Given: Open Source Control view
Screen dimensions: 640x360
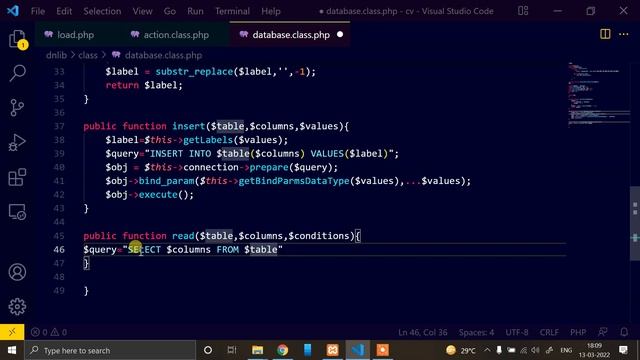Looking at the screenshot, I should (17, 108).
